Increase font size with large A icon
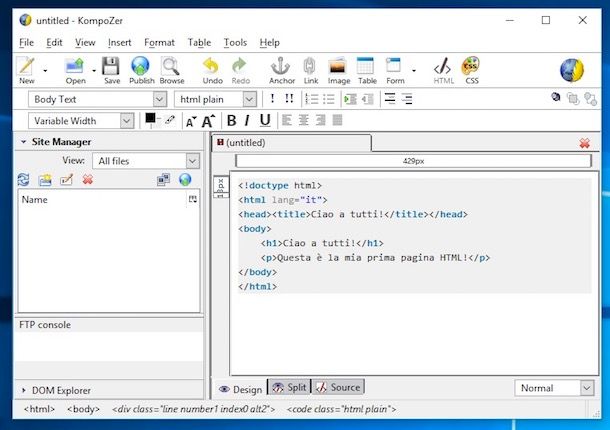 click(x=209, y=121)
